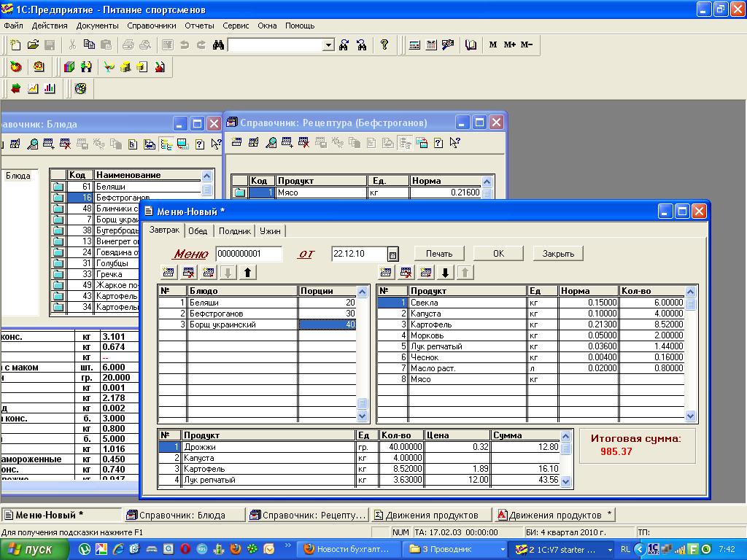Click the Cut scissors icon in main toolbar
The height and width of the screenshot is (560, 747).
pos(72,44)
